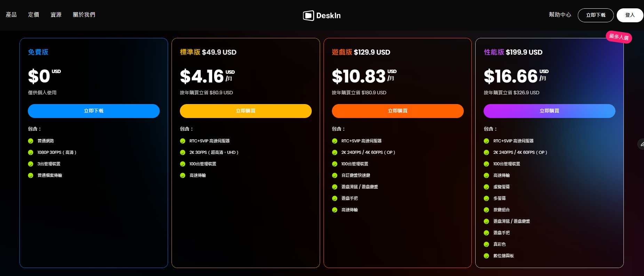Open the 關於我們 menu
This screenshot has width=644, height=276.
point(84,15)
